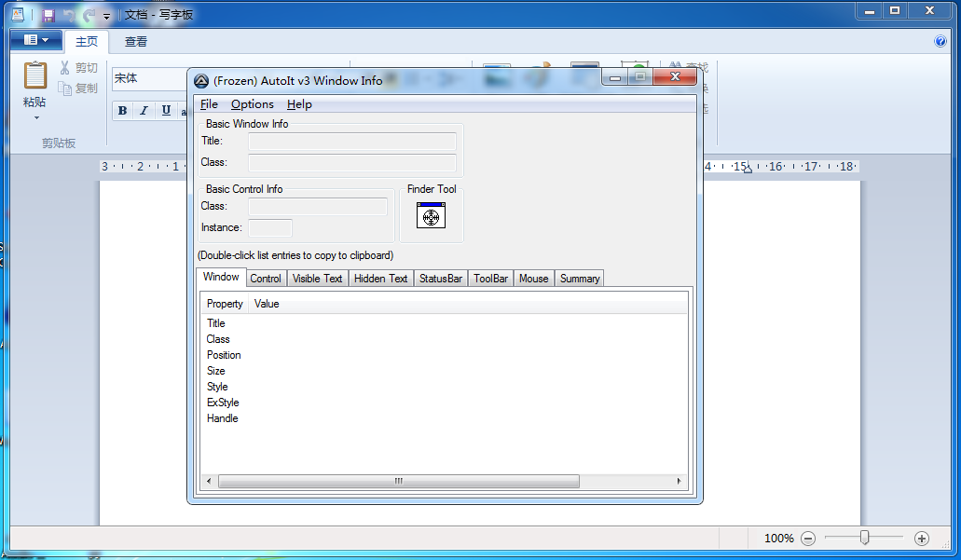Image resolution: width=961 pixels, height=560 pixels.
Task: Click the Cut (剪切) scissors icon
Action: click(x=65, y=67)
